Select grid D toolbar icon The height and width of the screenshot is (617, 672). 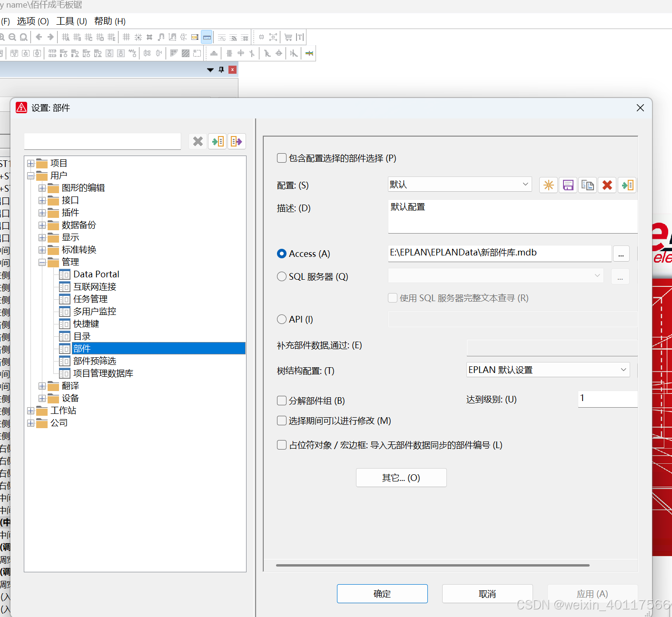point(100,37)
